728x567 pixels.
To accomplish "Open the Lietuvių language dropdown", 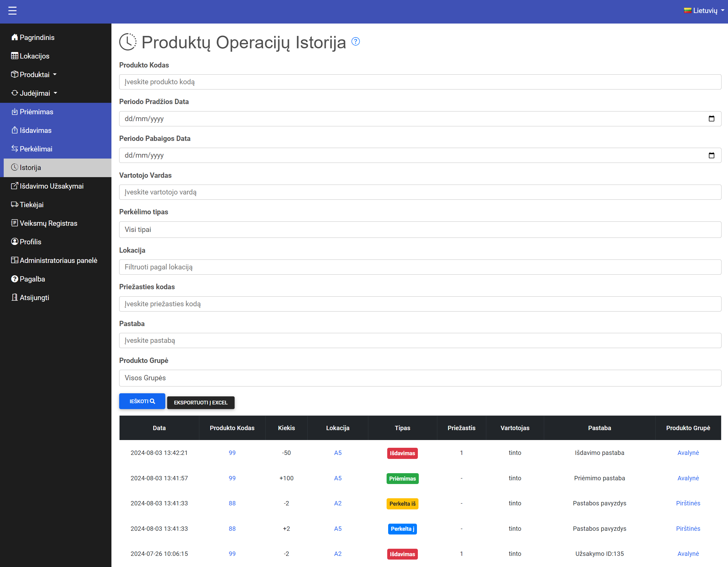I will click(704, 11).
